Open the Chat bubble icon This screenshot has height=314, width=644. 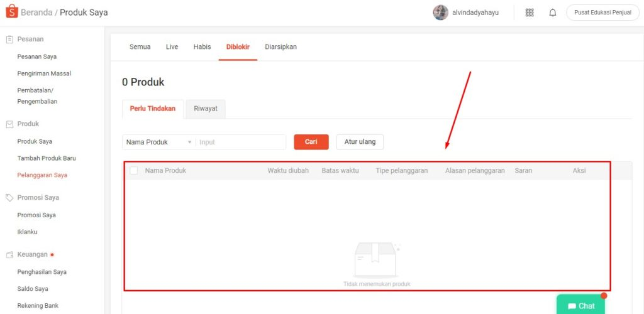click(572, 306)
